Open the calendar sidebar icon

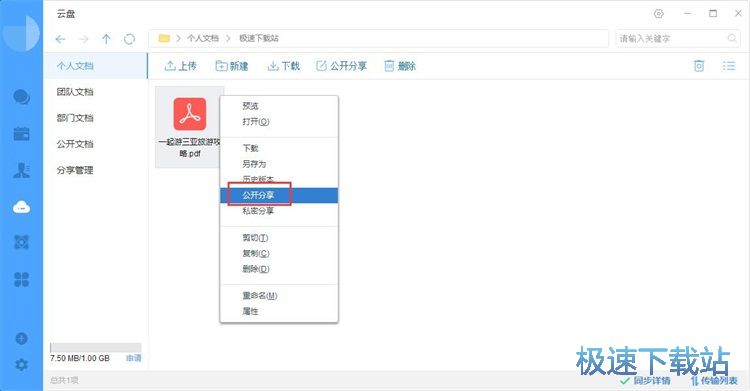(x=22, y=134)
